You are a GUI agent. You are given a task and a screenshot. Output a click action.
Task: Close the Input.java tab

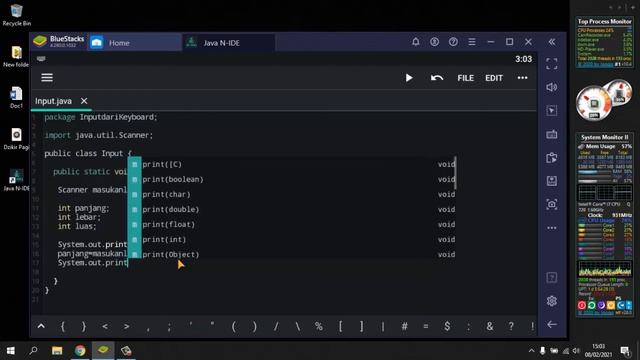point(84,101)
